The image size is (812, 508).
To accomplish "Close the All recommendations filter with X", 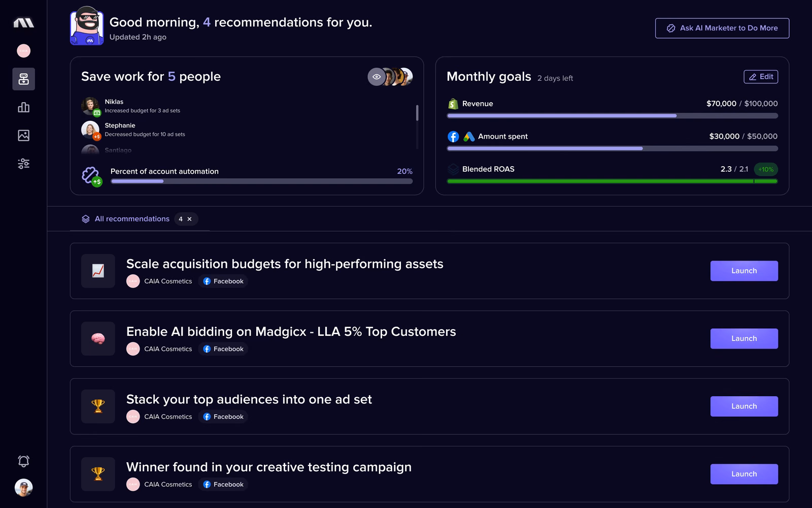I will [189, 219].
